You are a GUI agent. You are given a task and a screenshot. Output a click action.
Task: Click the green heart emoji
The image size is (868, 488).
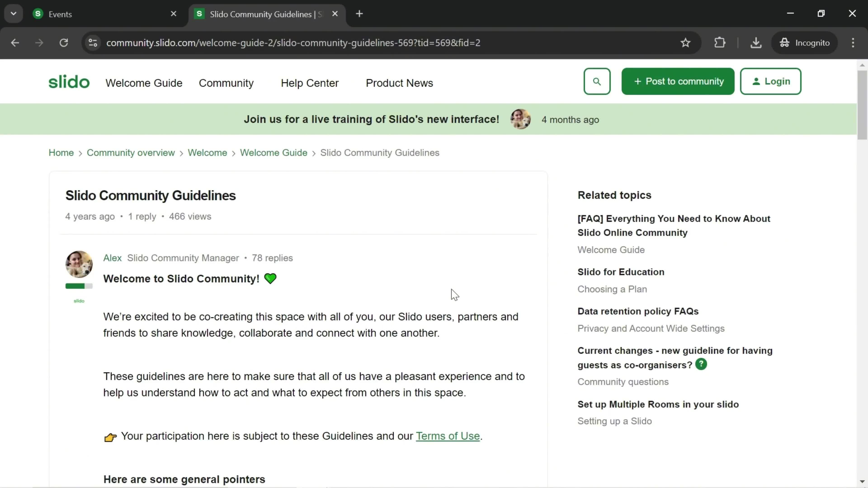[270, 279]
